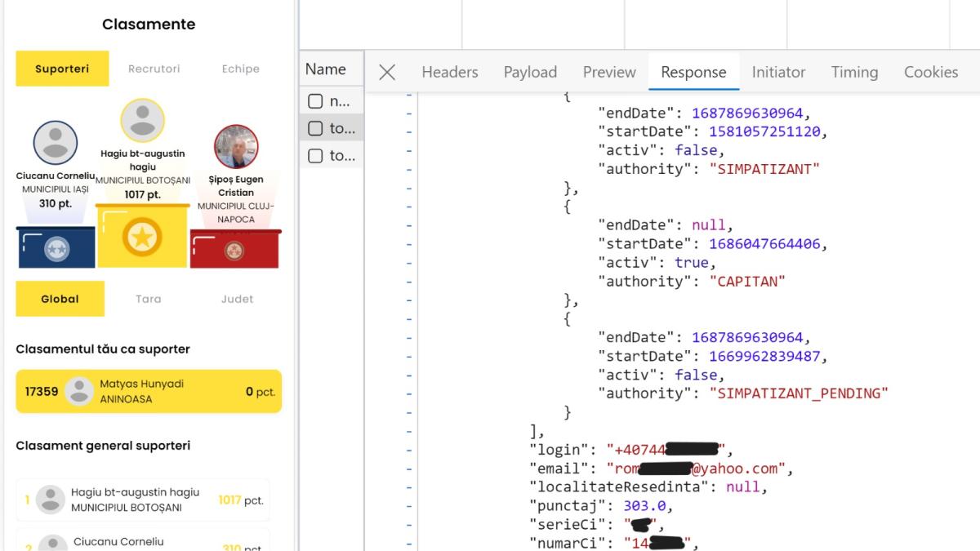Viewport: 980px width, 551px height.
Task: Click Matyas Hunyadi's avatar icon
Action: [x=78, y=391]
